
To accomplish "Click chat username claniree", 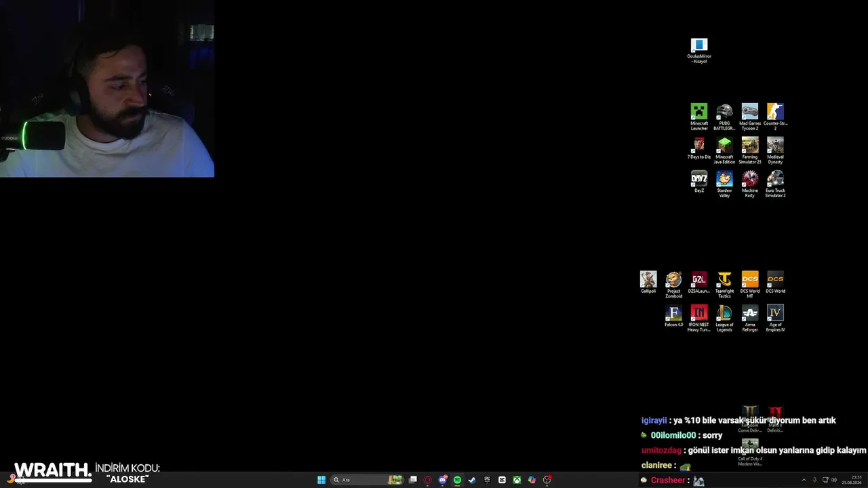I will tap(655, 466).
